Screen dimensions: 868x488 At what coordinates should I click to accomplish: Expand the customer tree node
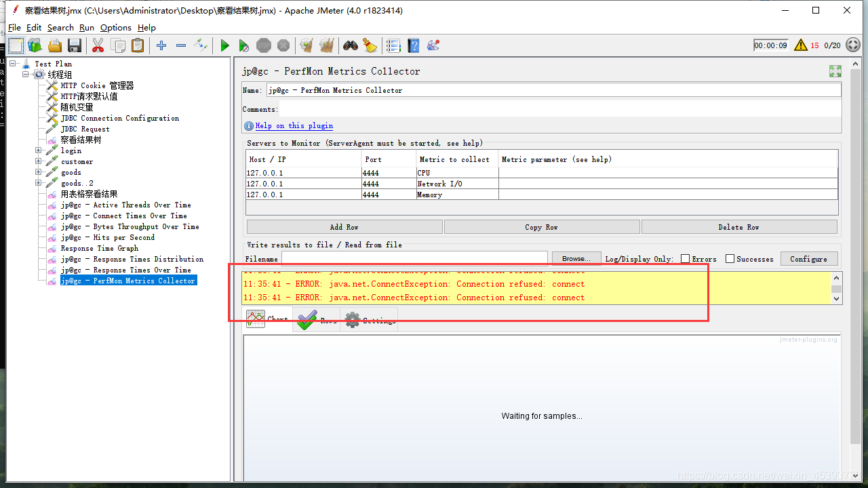coord(39,161)
